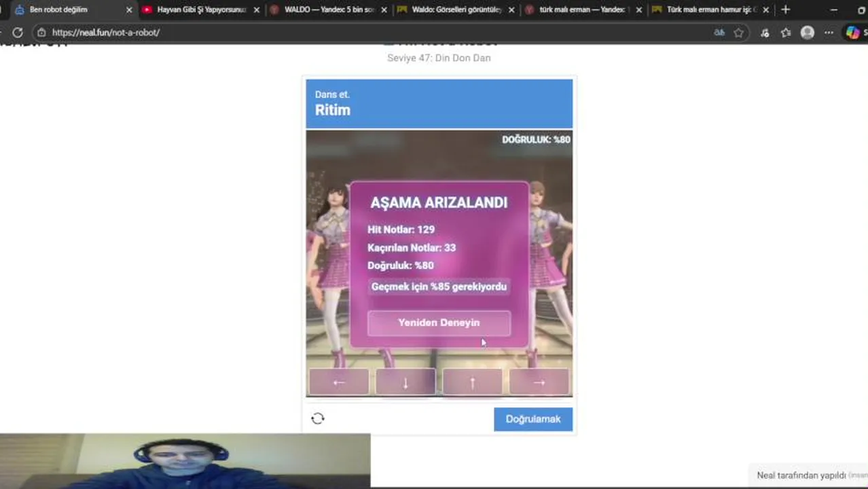This screenshot has height=489, width=868.
Task: Click the 'Kaçırılan Notlar: 33' line
Action: click(412, 248)
